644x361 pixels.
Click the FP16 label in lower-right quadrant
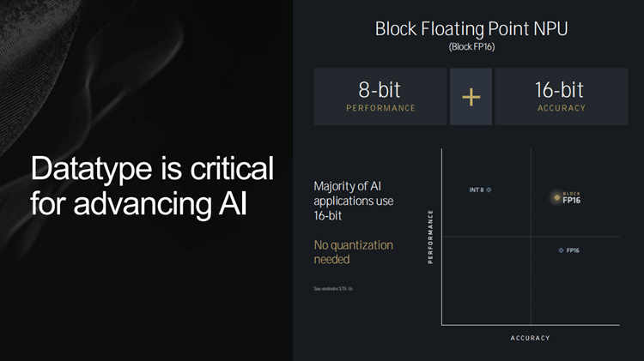click(573, 250)
